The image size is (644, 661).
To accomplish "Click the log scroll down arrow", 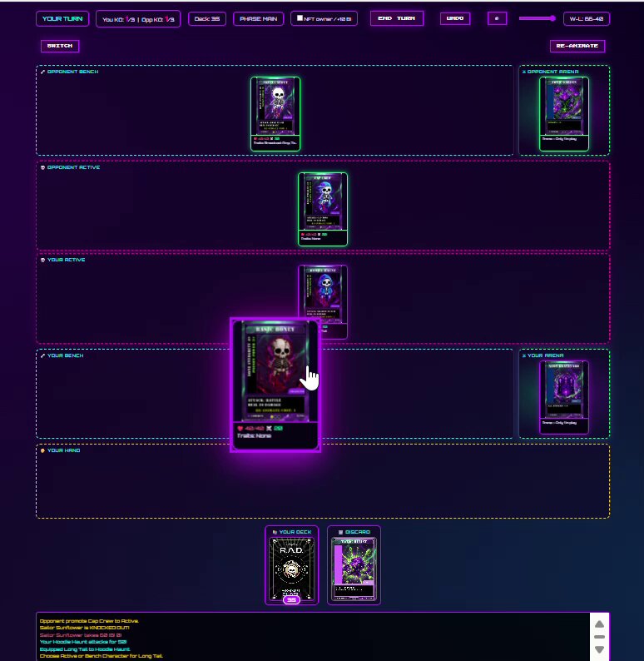I will coord(599,649).
